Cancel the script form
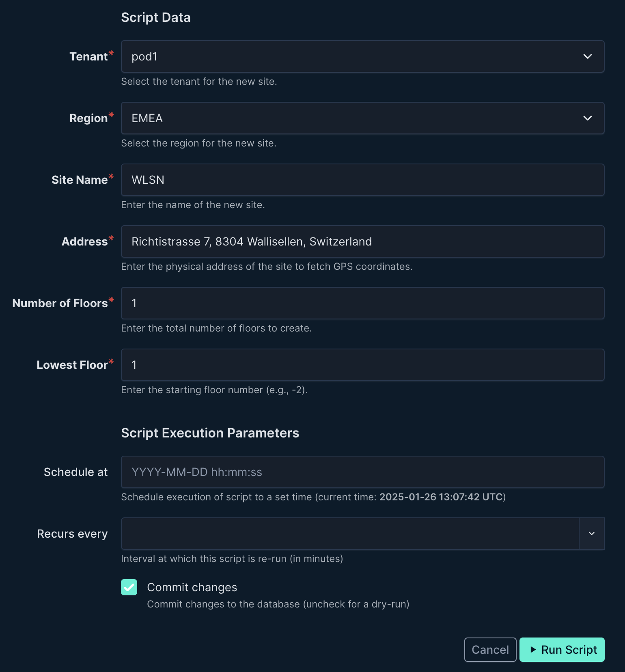Viewport: 625px width, 672px height. pos(490,650)
